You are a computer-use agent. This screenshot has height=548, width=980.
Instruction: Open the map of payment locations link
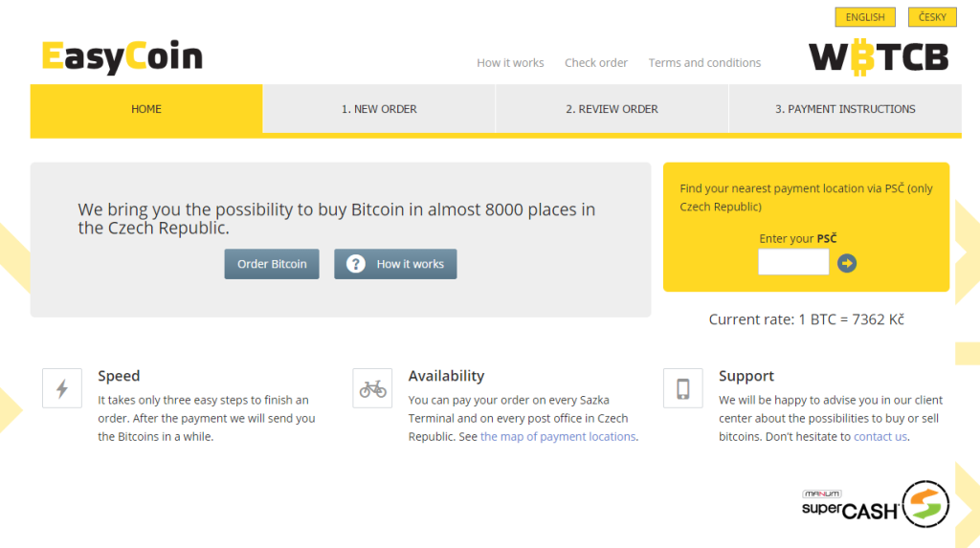[558, 436]
